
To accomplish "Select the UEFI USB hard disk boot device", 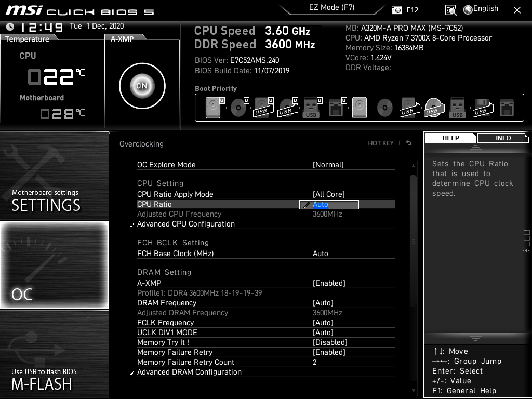I will pos(263,108).
